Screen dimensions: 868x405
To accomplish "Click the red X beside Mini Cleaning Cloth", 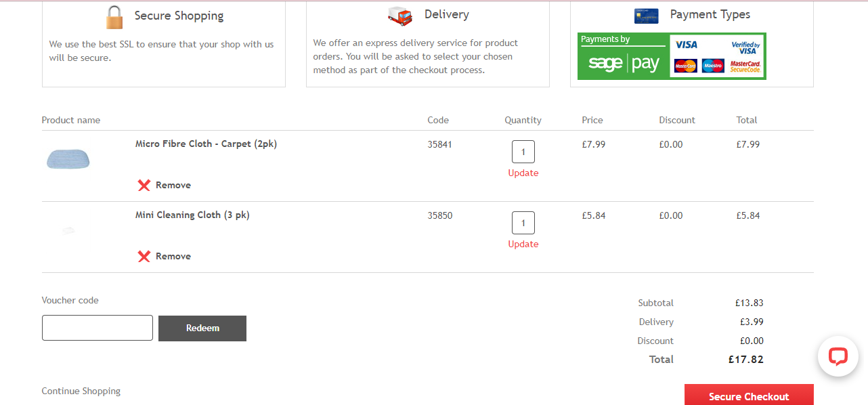I will 144,256.
